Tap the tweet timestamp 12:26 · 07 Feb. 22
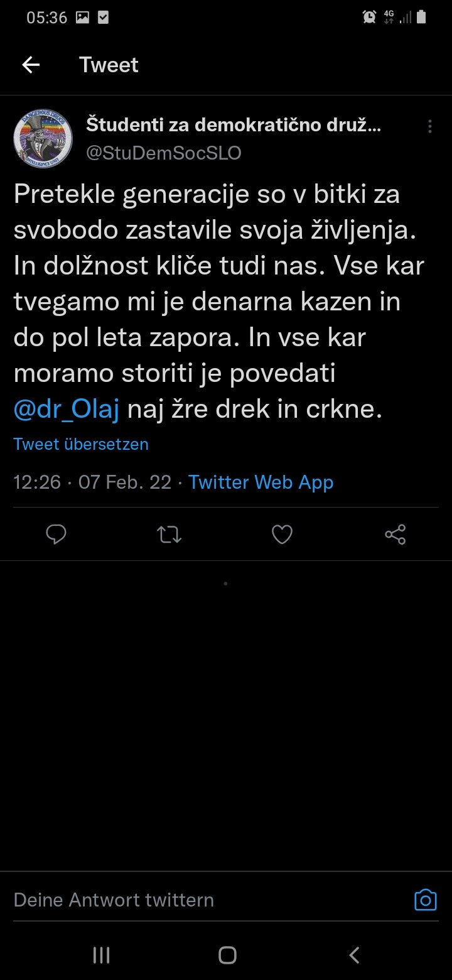This screenshot has width=452, height=980. 92,482
